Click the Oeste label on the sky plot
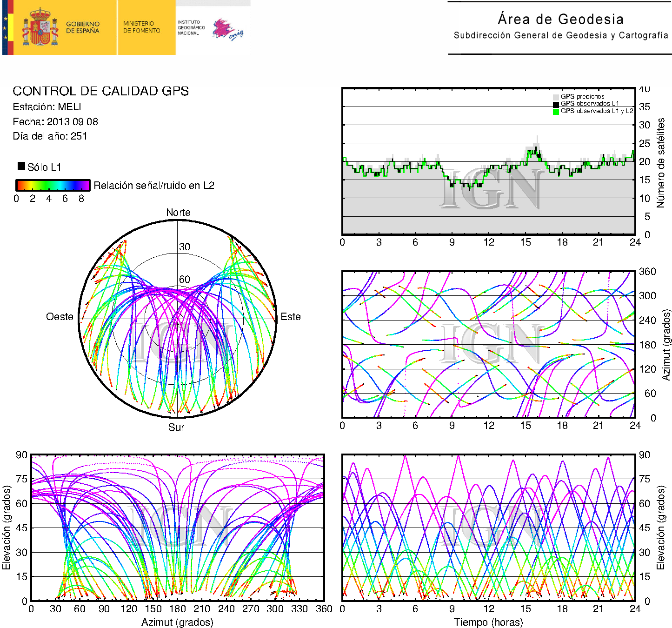 tap(60, 317)
